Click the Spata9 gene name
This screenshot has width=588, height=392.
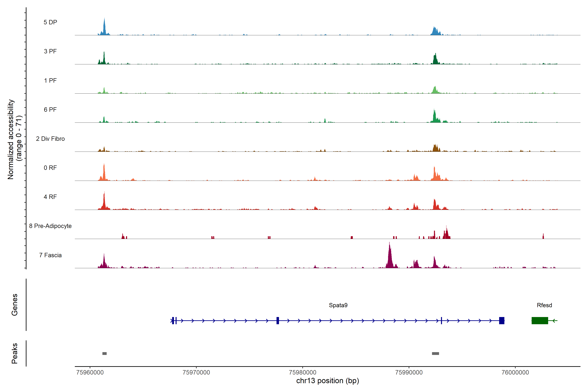338,305
